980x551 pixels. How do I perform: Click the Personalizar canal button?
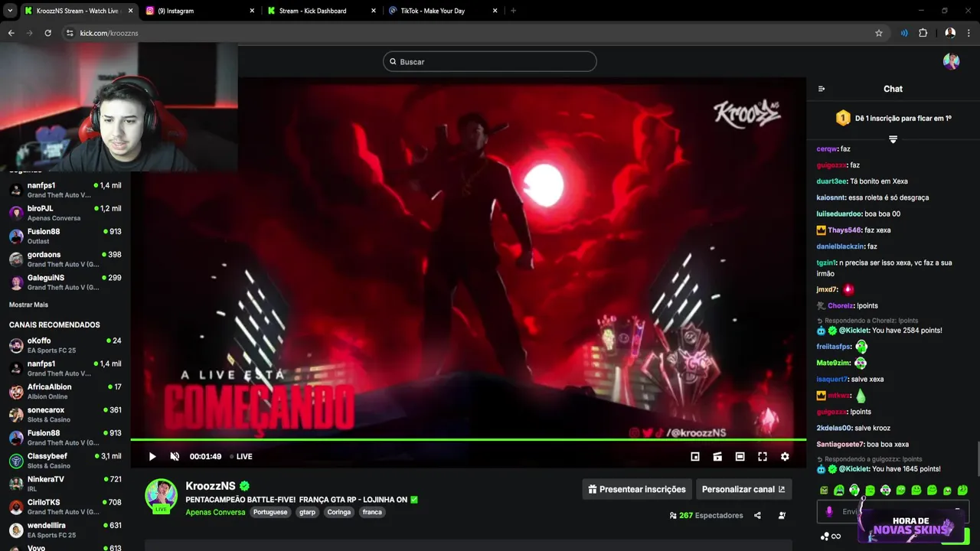(x=743, y=489)
